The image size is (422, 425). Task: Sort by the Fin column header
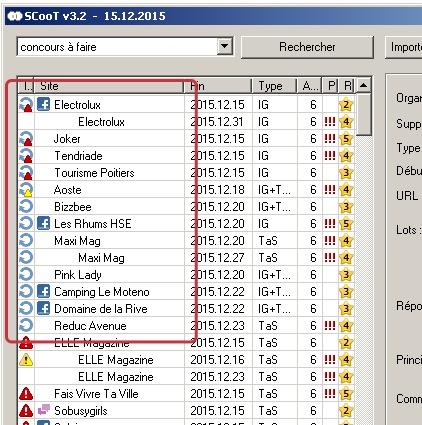click(218, 86)
